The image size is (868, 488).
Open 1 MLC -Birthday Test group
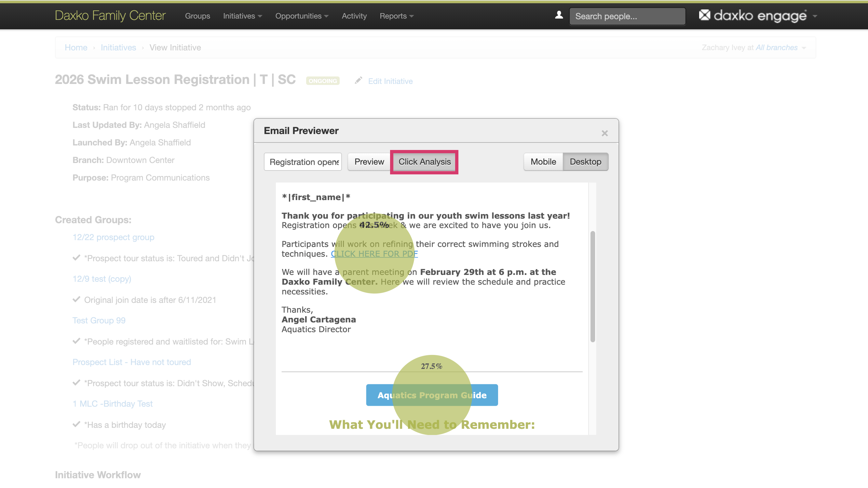click(113, 403)
